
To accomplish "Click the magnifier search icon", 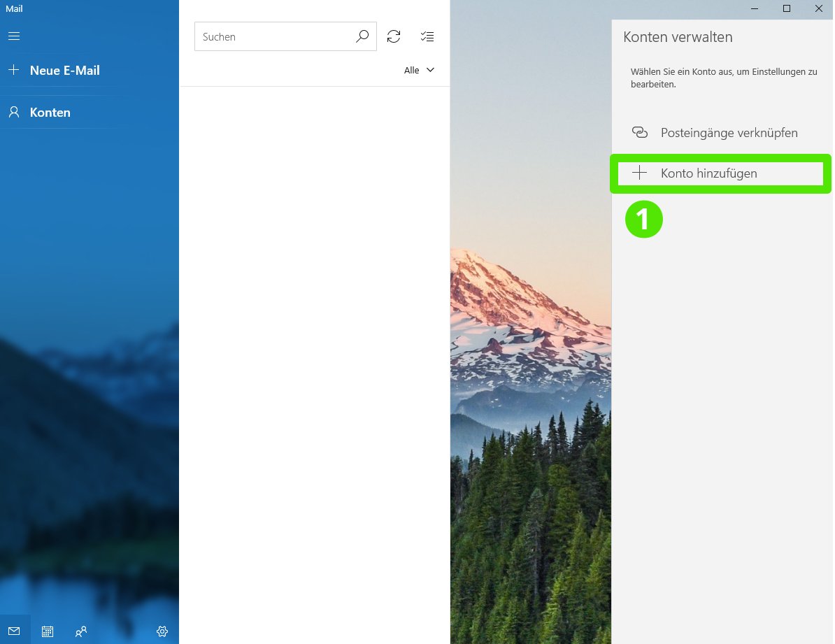I will [362, 36].
